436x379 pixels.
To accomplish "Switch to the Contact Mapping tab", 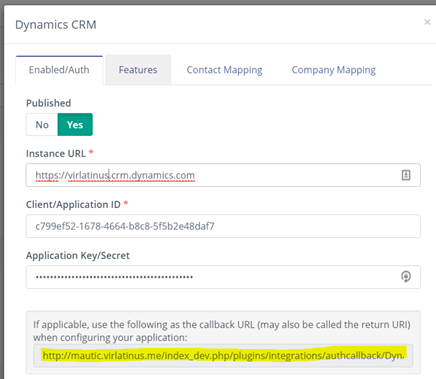I will tap(224, 70).
